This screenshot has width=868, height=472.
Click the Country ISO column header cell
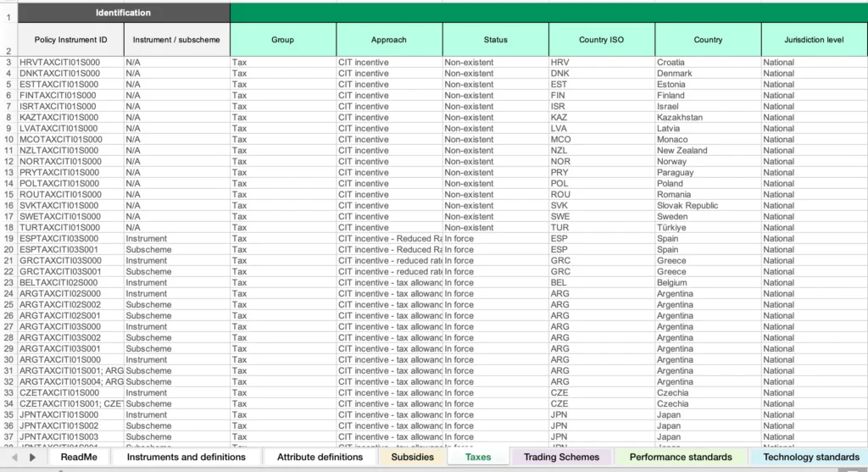point(601,40)
